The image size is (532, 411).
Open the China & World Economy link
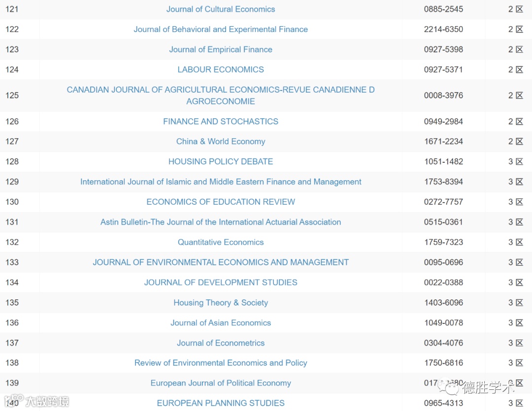pos(221,141)
